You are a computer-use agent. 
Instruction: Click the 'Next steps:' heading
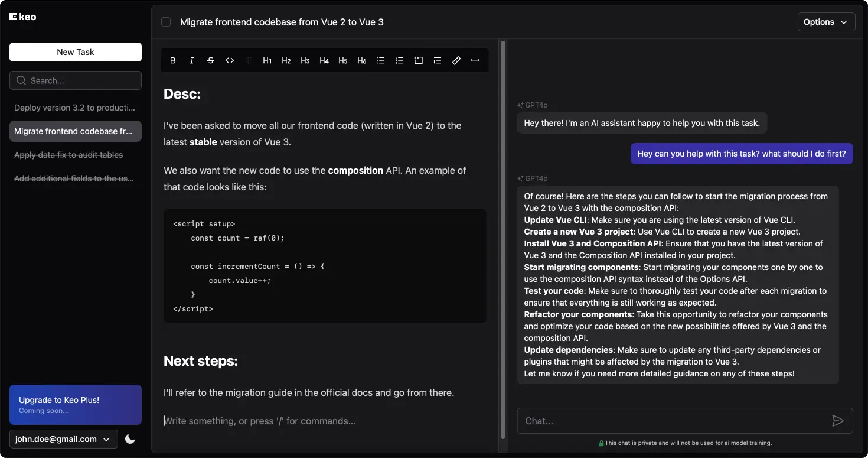click(x=201, y=361)
